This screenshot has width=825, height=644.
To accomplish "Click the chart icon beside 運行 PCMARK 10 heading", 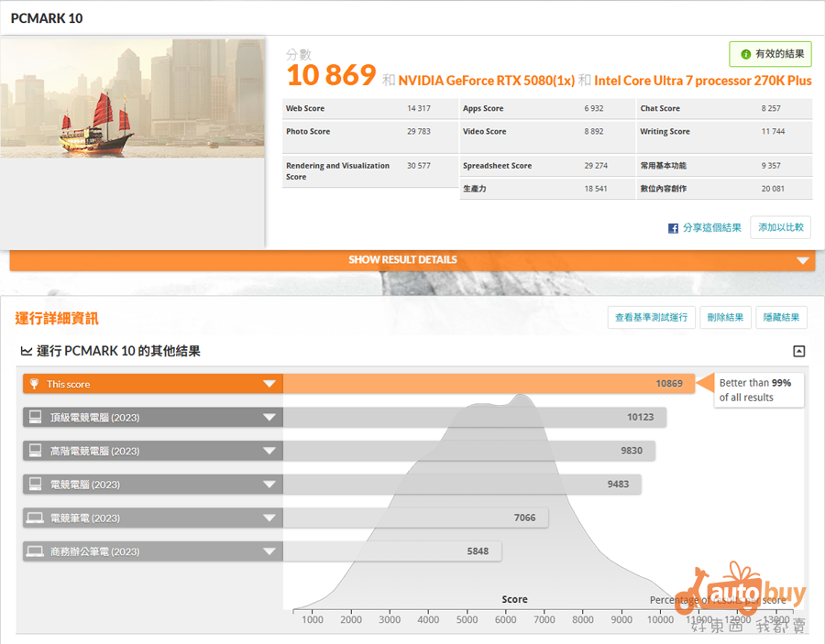I will pyautogui.click(x=27, y=351).
